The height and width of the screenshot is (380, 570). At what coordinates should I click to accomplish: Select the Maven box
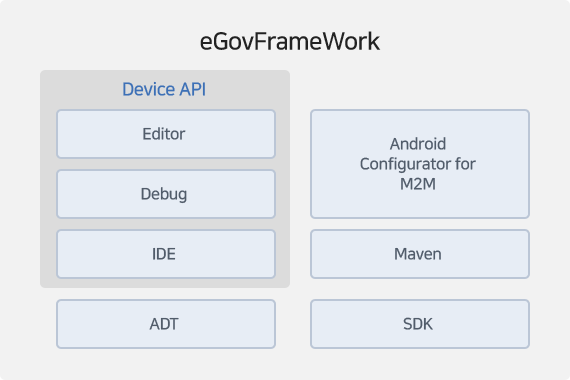420,254
